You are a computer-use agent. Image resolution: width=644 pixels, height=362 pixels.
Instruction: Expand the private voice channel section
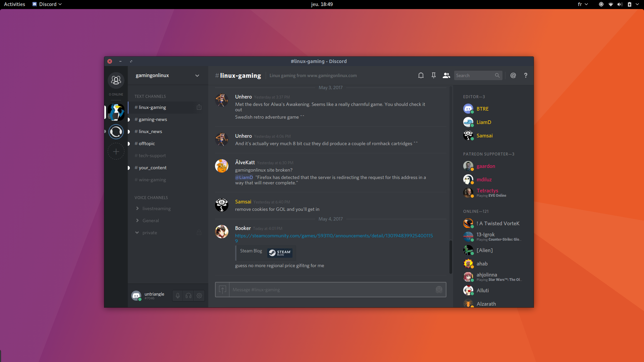click(137, 233)
